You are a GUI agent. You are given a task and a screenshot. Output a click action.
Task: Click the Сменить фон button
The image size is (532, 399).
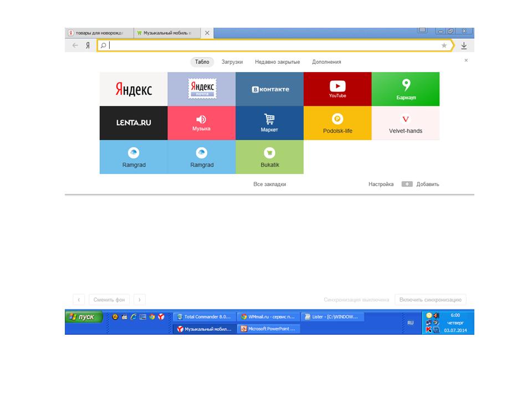109,300
